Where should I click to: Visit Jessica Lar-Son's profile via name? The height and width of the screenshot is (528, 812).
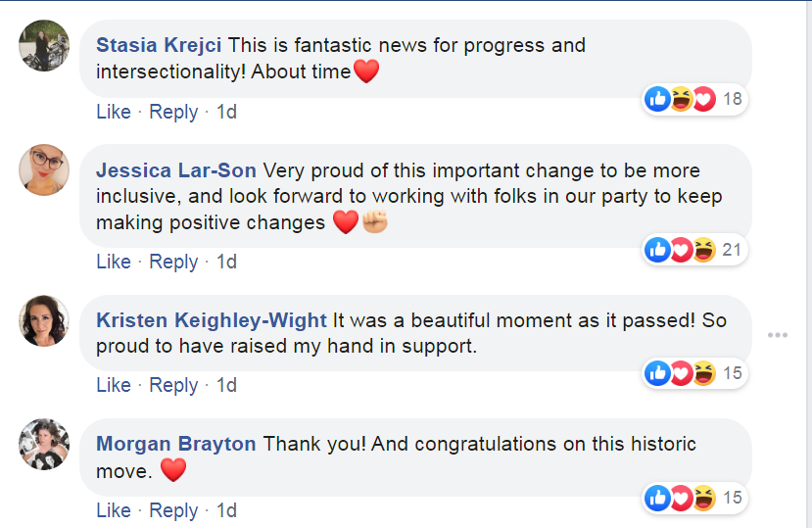click(x=176, y=169)
